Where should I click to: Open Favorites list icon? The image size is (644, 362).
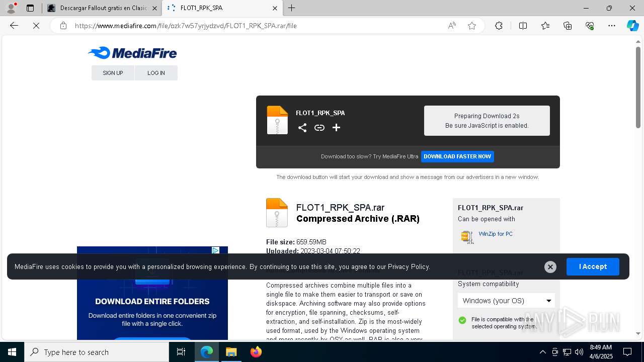pos(545,26)
